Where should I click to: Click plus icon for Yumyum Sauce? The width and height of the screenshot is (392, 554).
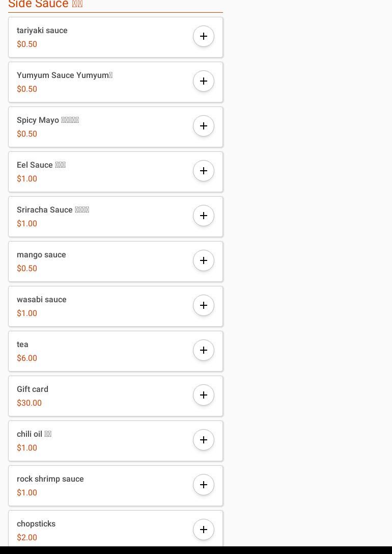click(x=204, y=81)
